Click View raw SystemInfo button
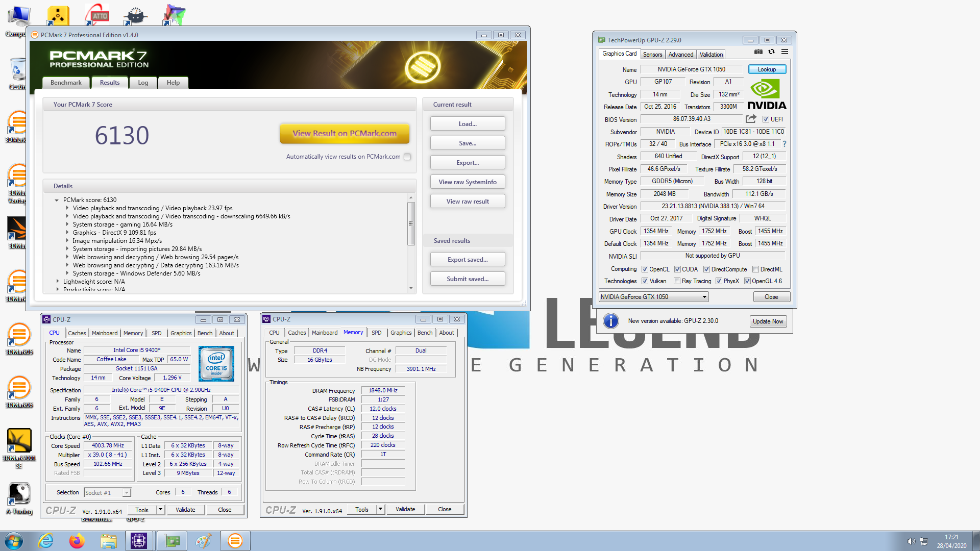This screenshot has width=980, height=551. pyautogui.click(x=468, y=182)
